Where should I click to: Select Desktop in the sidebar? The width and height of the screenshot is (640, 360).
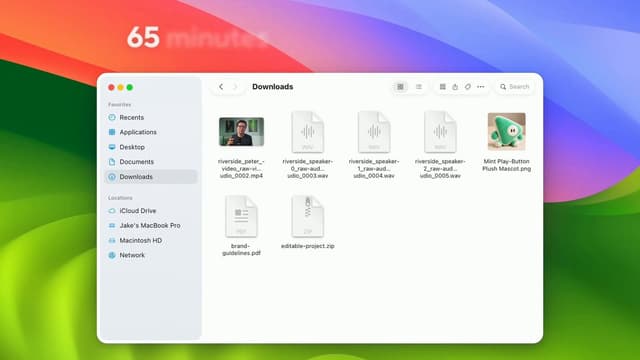tap(151, 147)
